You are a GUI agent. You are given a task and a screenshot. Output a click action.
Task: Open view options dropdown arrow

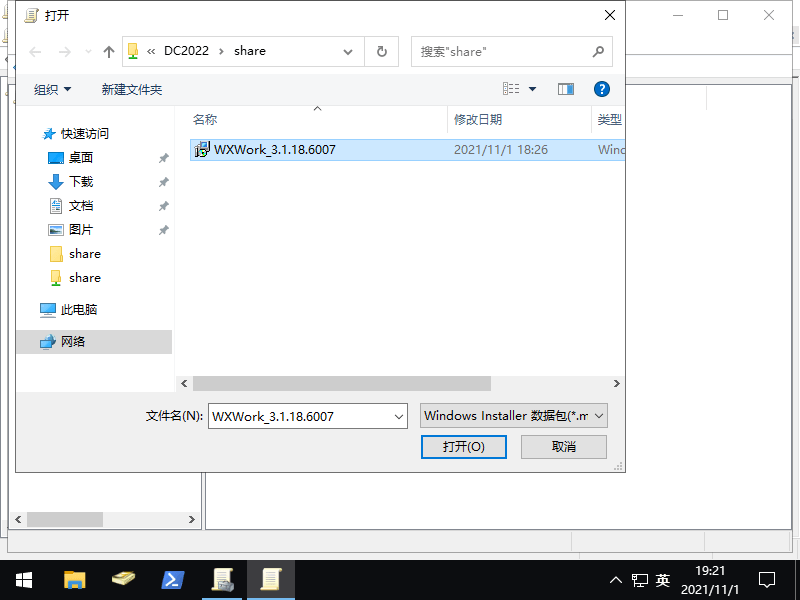(x=532, y=89)
